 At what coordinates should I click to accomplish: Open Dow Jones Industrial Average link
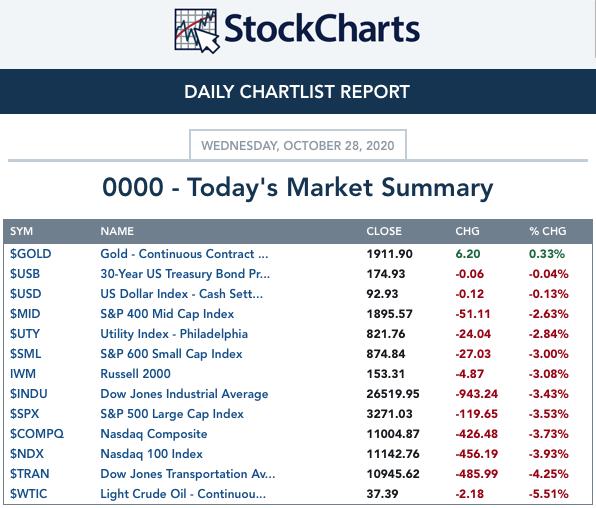[184, 394]
